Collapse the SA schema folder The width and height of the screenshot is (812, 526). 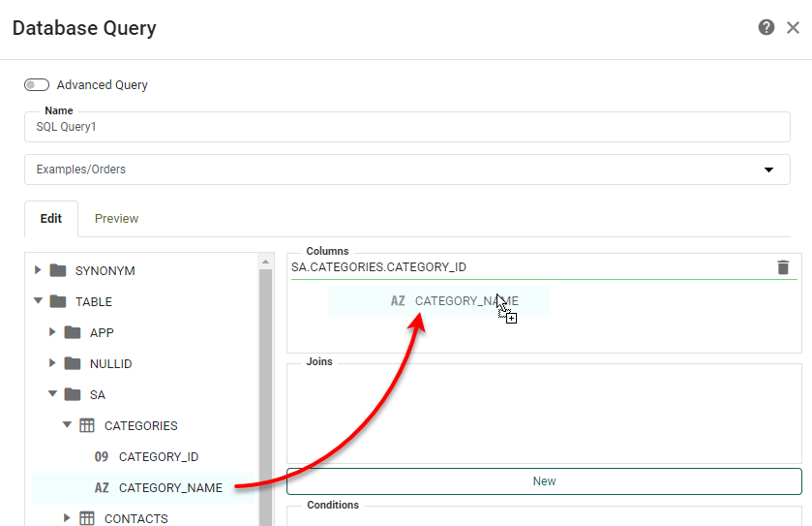pyautogui.click(x=52, y=394)
